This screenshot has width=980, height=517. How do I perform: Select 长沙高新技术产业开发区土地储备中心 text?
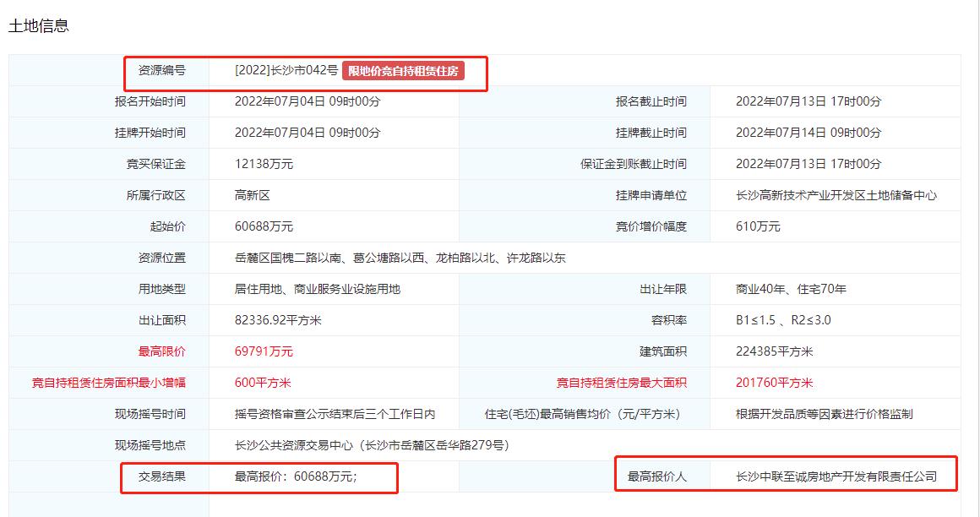pos(836,195)
